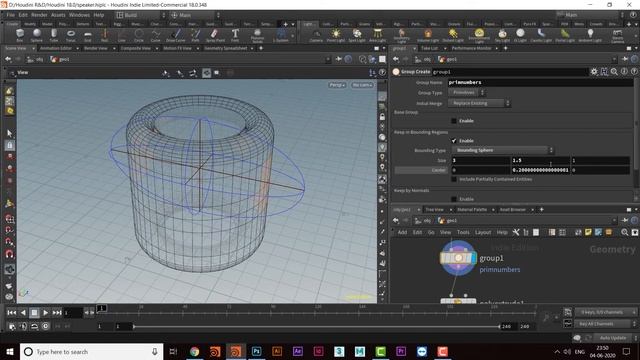The image size is (640, 360).
Task: Open the Main radial menu dropdown
Action: coord(195,15)
